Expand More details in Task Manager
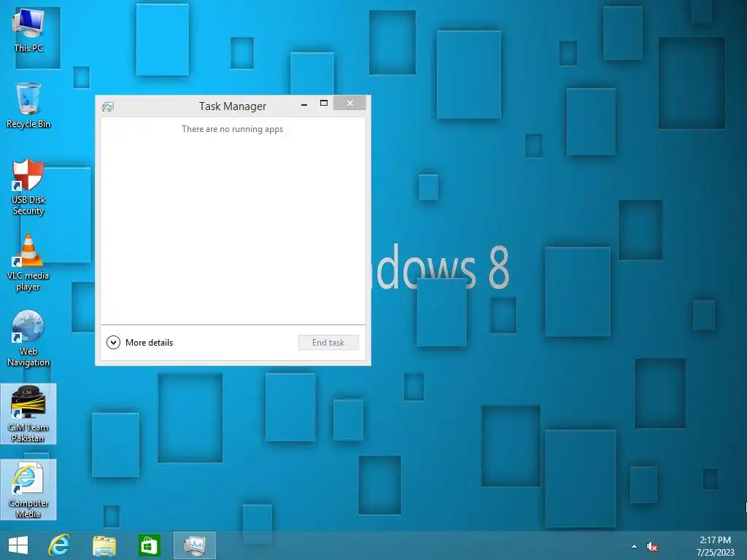This screenshot has height=560, width=747. pyautogui.click(x=139, y=343)
